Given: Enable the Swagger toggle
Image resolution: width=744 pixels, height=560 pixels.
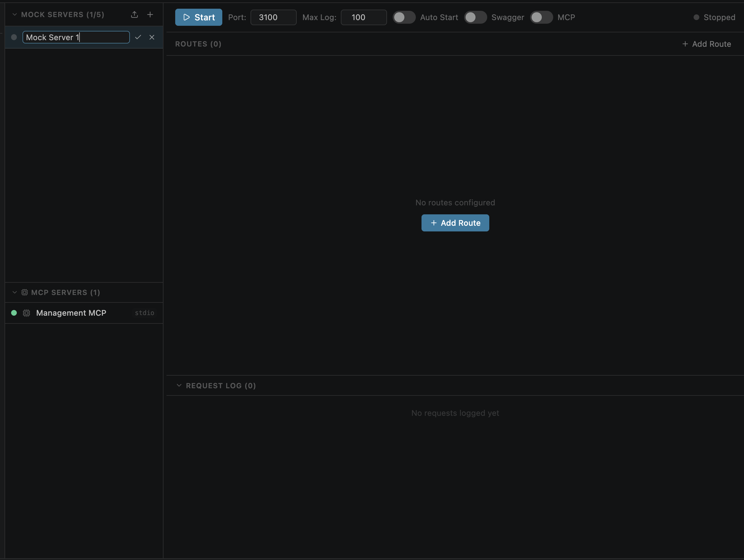Looking at the screenshot, I should click(x=475, y=17).
